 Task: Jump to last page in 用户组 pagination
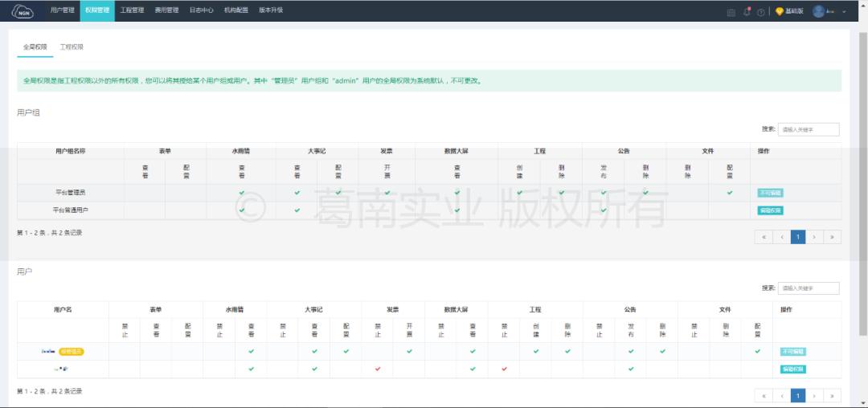[832, 237]
